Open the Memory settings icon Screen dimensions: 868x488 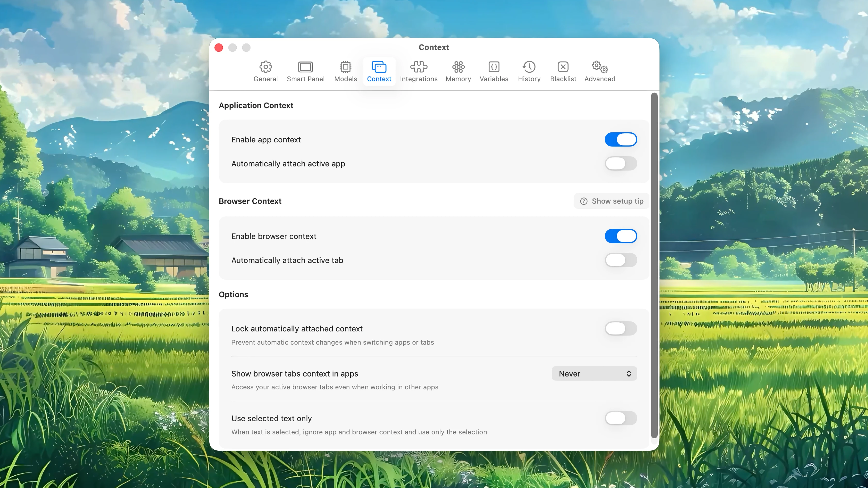click(458, 71)
